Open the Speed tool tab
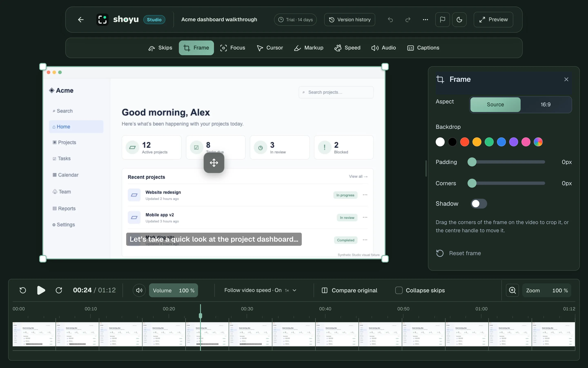Screen dimensions: 588x368 [x=347, y=48]
